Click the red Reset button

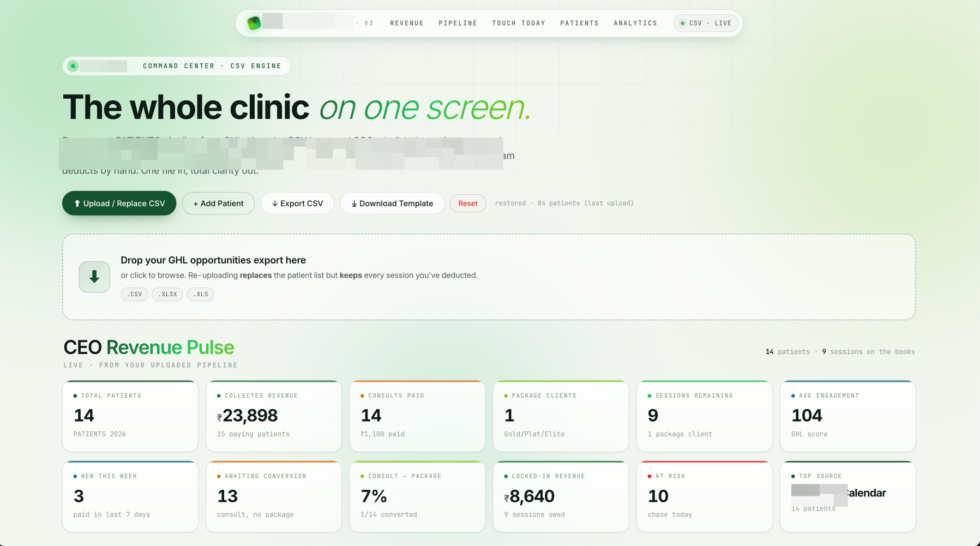[468, 203]
